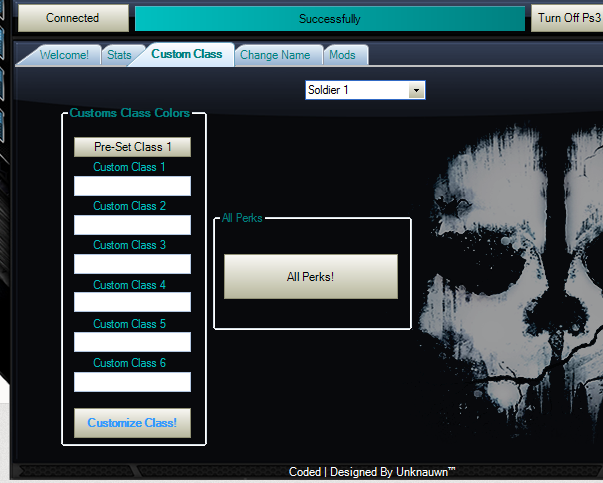The width and height of the screenshot is (603, 483).
Task: Focus the Custom Class 5 input field
Action: point(132,342)
